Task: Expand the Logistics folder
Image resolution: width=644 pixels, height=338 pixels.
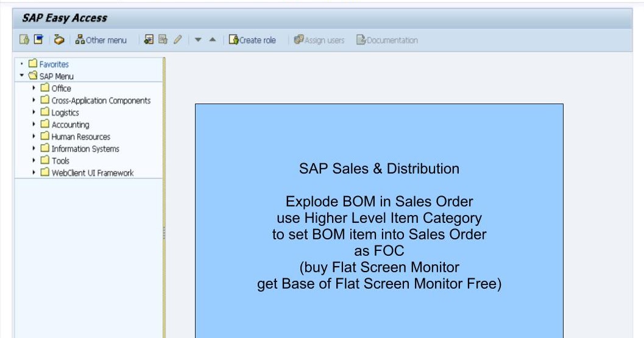Action: (x=34, y=111)
